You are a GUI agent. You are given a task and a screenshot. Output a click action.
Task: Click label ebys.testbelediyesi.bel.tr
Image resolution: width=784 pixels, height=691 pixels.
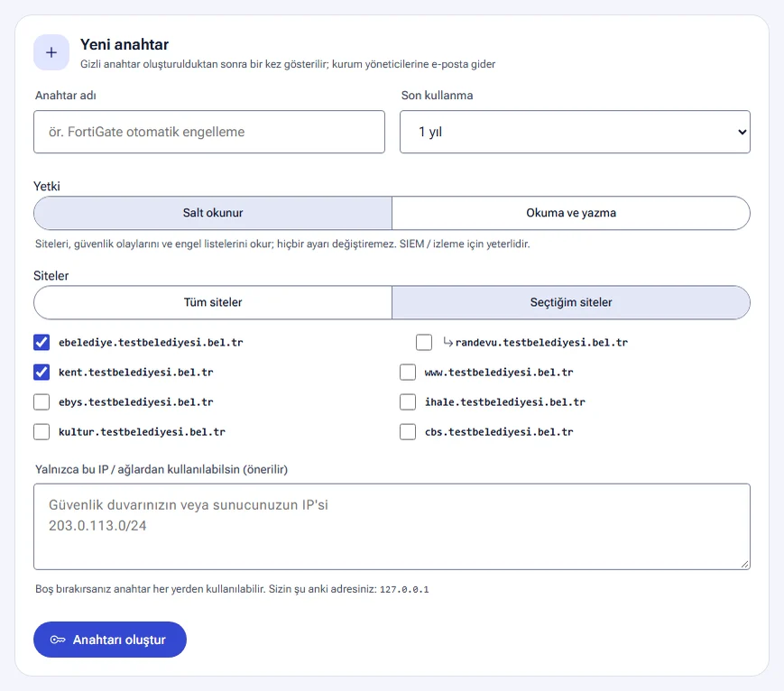tap(136, 402)
